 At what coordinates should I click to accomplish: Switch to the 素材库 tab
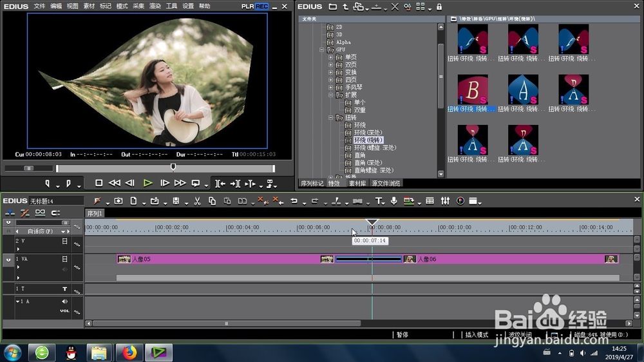tap(357, 184)
